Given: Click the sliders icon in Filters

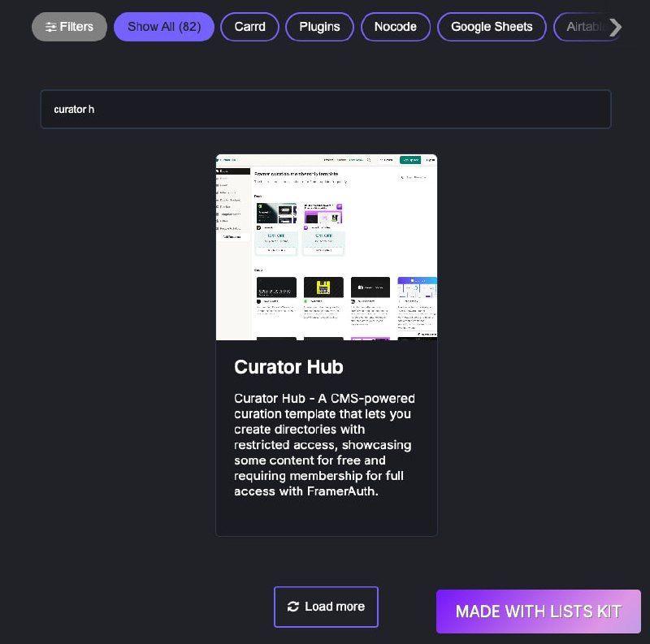Looking at the screenshot, I should [51, 28].
